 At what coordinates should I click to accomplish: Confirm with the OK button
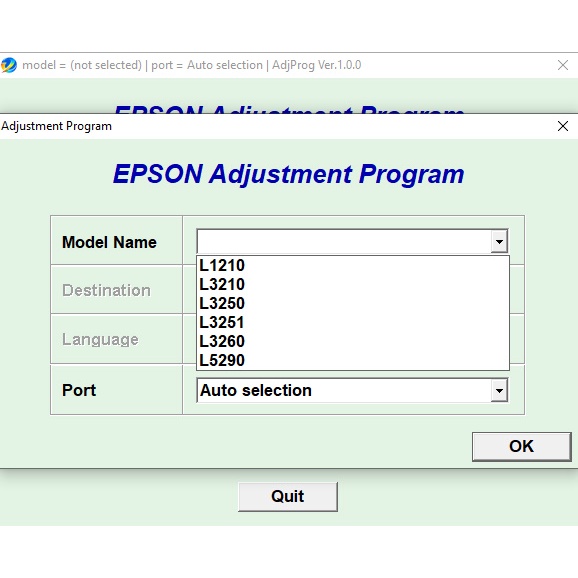pyautogui.click(x=522, y=446)
